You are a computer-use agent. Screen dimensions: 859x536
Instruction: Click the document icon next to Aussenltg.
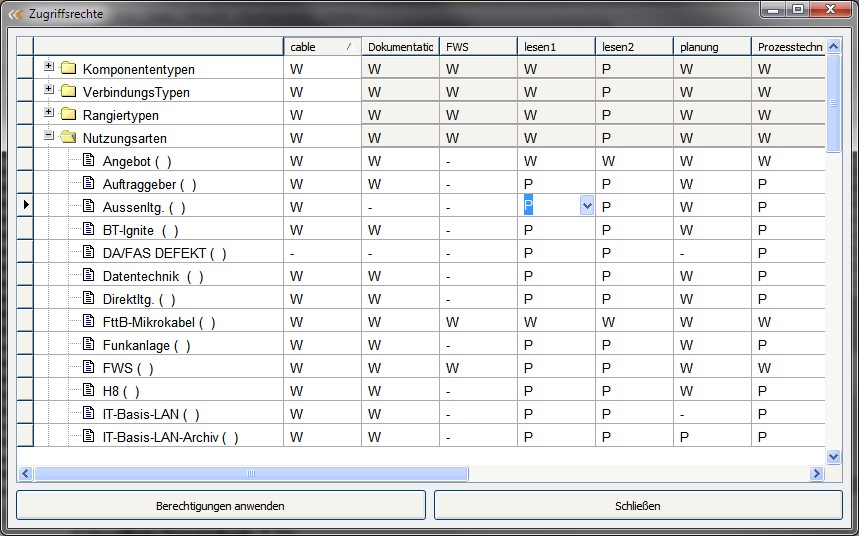(88, 206)
